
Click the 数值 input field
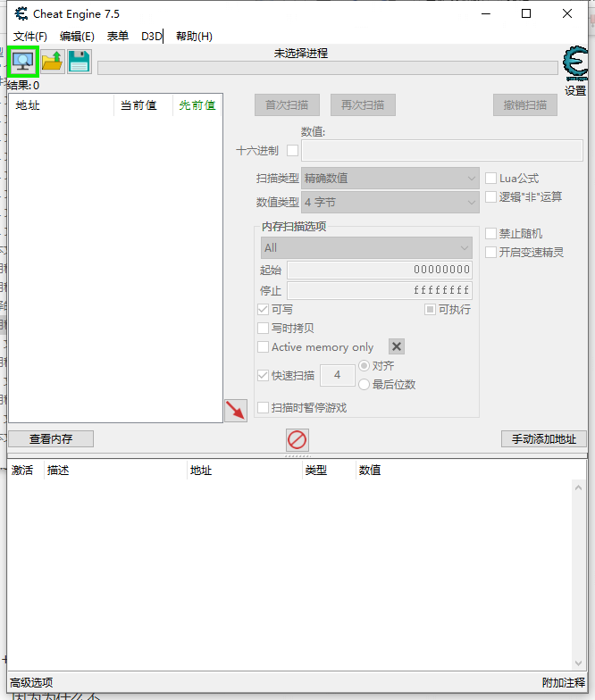pos(441,150)
